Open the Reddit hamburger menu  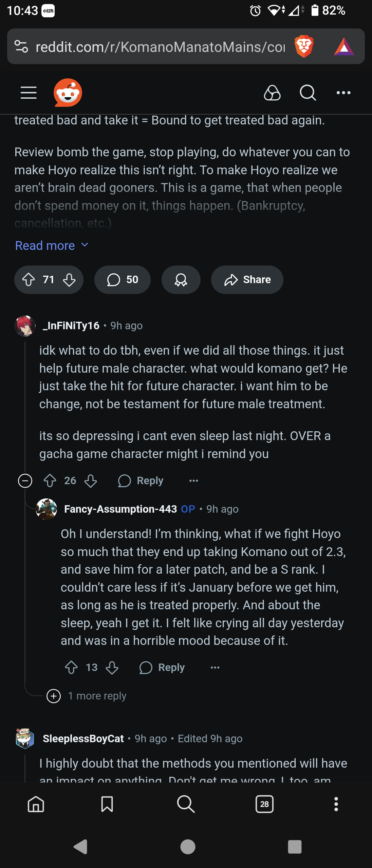click(x=29, y=93)
